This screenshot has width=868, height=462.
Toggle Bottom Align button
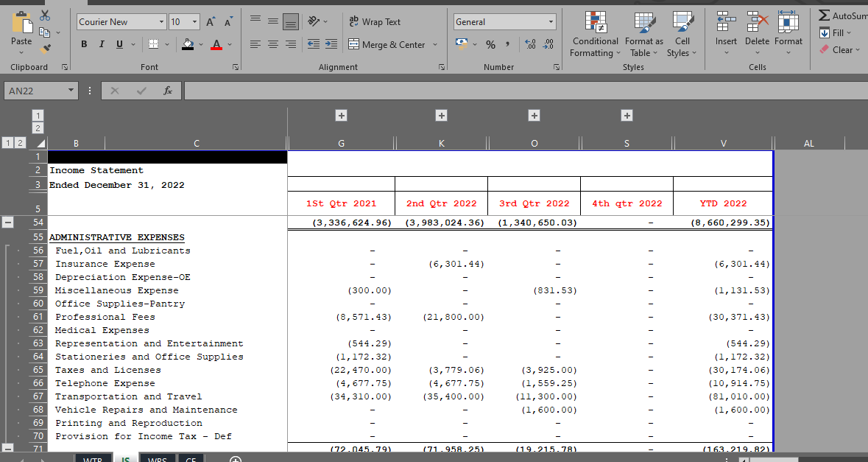pyautogui.click(x=291, y=21)
